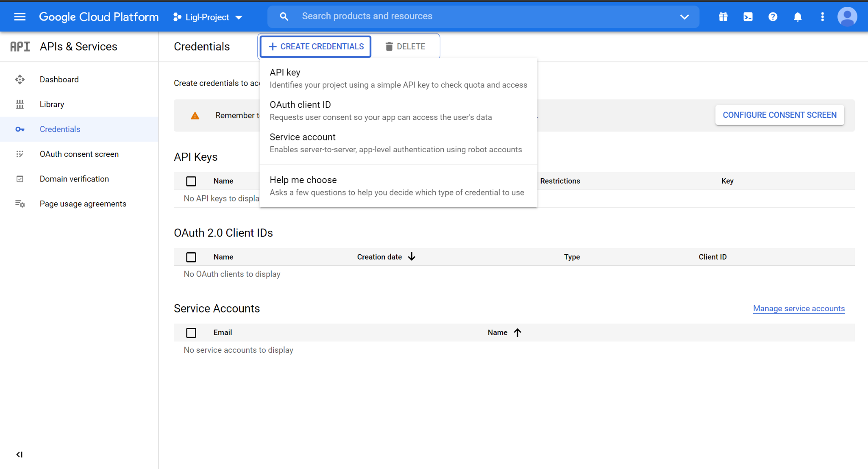868x469 pixels.
Task: Click the trash icon beside DELETE
Action: [389, 47]
